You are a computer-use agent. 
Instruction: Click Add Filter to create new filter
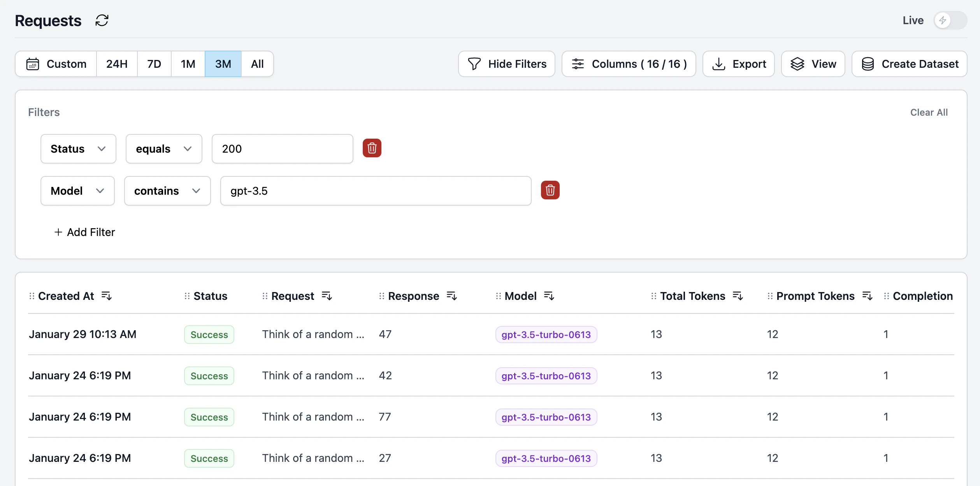click(84, 232)
